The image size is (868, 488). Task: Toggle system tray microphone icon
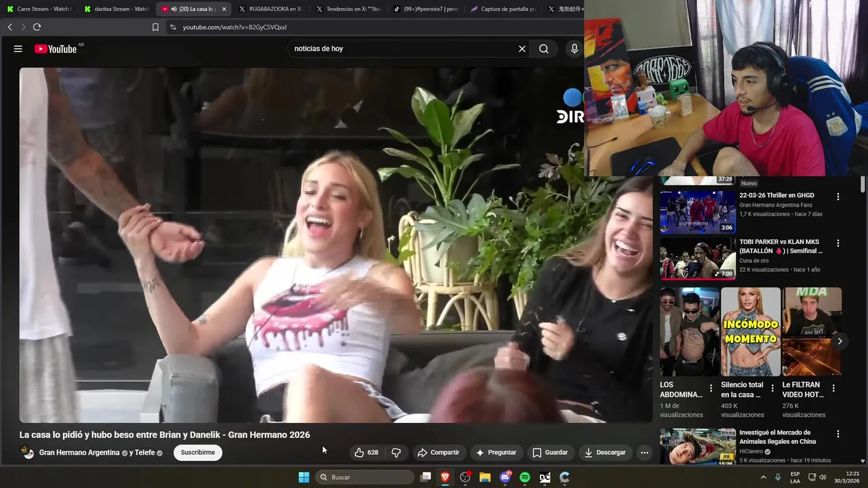pyautogui.click(x=778, y=477)
